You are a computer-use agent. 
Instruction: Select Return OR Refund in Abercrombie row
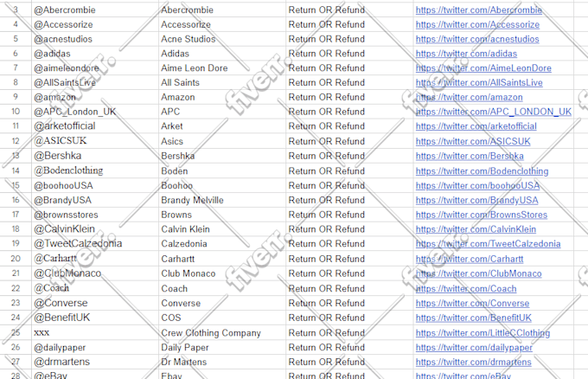pos(349,10)
